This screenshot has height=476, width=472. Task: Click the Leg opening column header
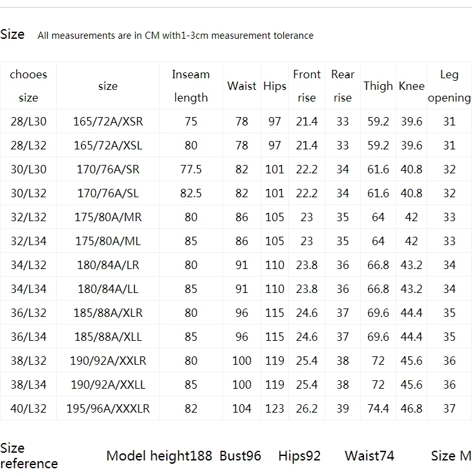(x=449, y=86)
